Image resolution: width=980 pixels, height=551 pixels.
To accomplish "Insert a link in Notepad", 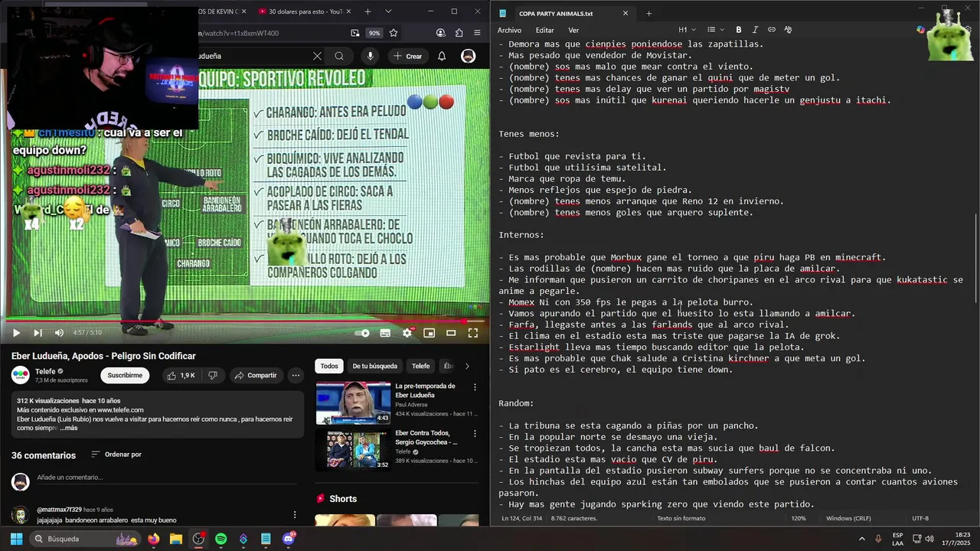I will 772,30.
